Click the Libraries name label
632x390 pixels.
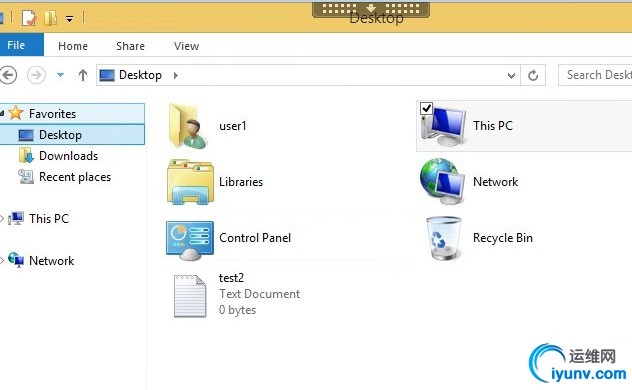[x=241, y=182]
